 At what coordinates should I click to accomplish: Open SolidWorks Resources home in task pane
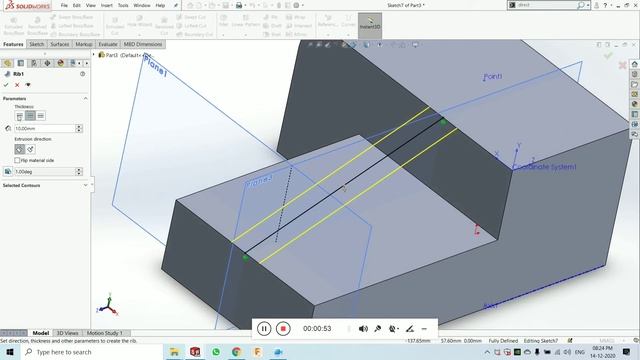(x=635, y=64)
